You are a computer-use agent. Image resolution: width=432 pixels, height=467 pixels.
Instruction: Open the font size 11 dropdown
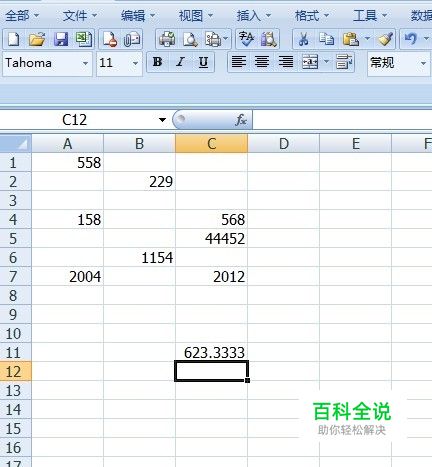[x=135, y=63]
